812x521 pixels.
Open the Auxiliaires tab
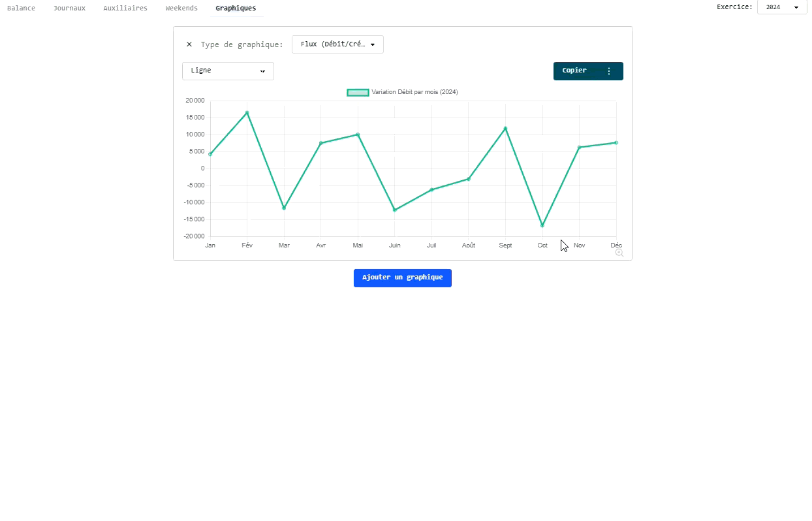point(125,8)
